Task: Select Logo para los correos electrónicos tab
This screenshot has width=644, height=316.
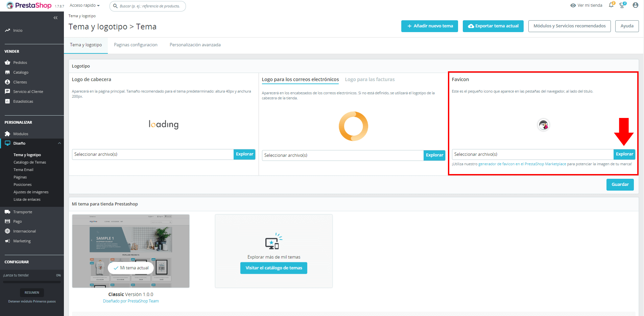Action: pyautogui.click(x=300, y=79)
